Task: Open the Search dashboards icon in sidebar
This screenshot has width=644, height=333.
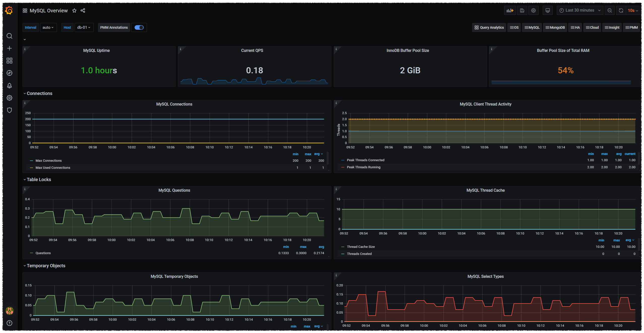Action: (9, 36)
